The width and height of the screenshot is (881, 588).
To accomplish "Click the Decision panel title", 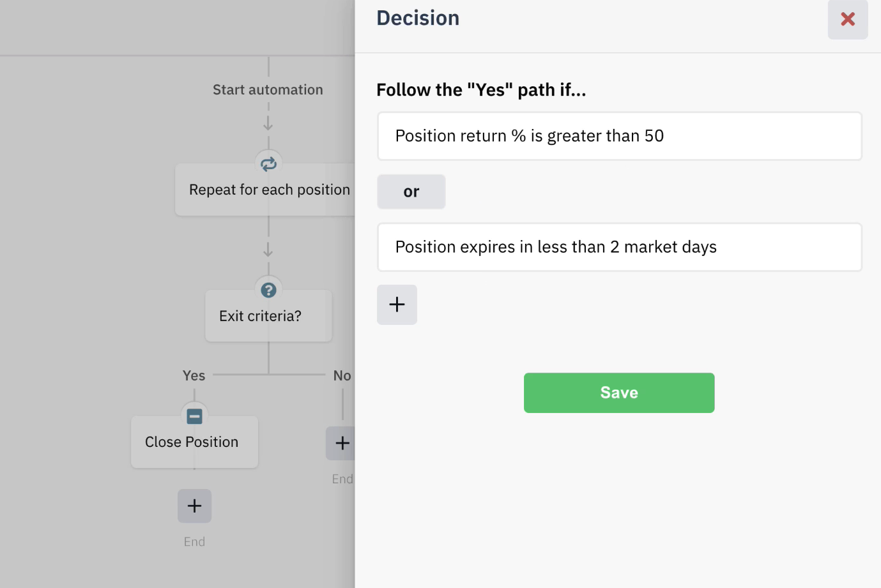I will tap(417, 18).
